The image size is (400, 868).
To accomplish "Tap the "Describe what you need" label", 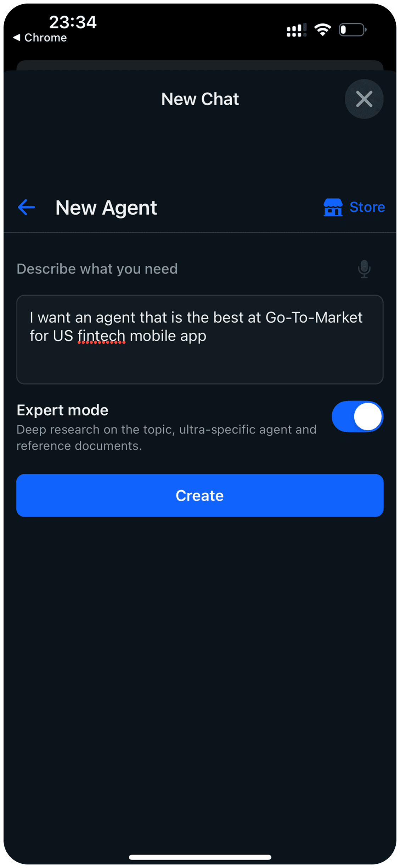I will click(x=97, y=269).
